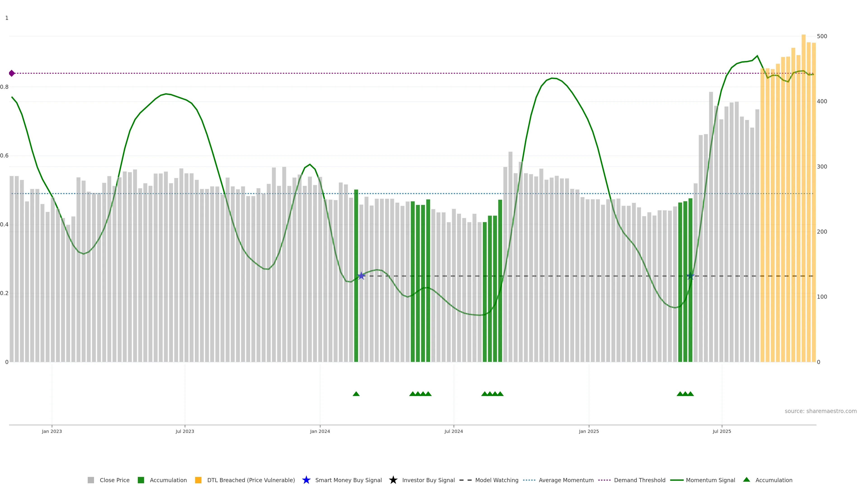Click the green Accumulation triangle legend icon

[746, 480]
